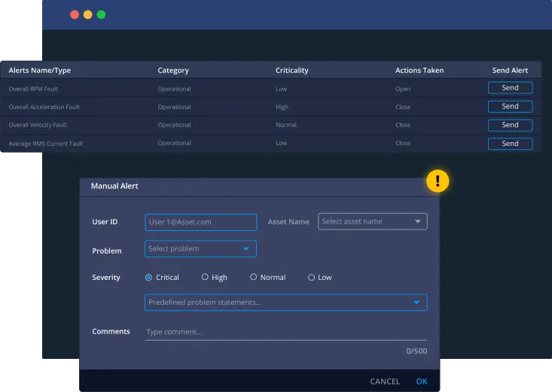552x392 pixels.
Task: Click the Criticality column header
Action: tap(292, 71)
